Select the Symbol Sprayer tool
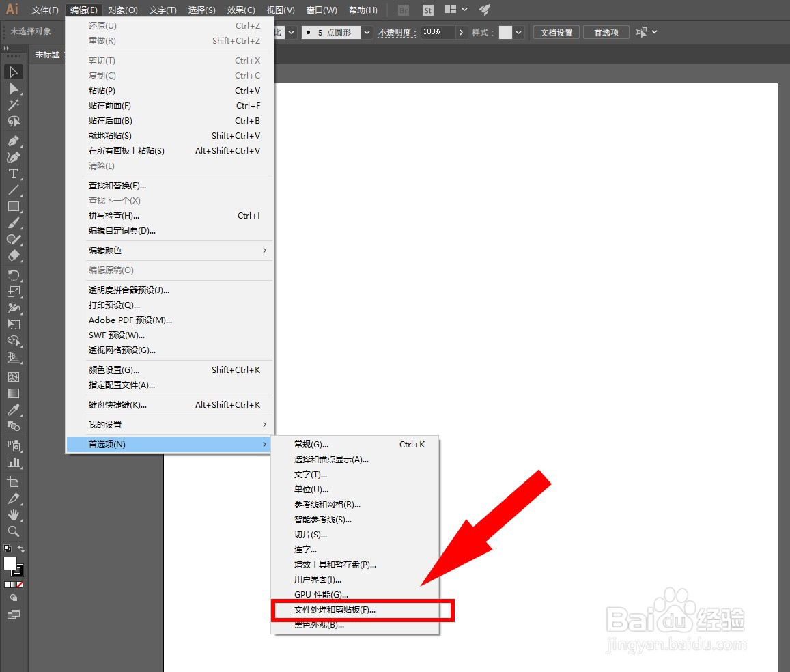Viewport: 790px width, 672px height. [14, 446]
